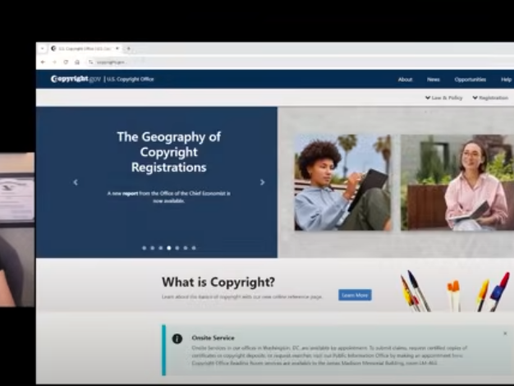Image resolution: width=514 pixels, height=386 pixels.
Task: Click the Onsite Service info icon
Action: coord(177,339)
